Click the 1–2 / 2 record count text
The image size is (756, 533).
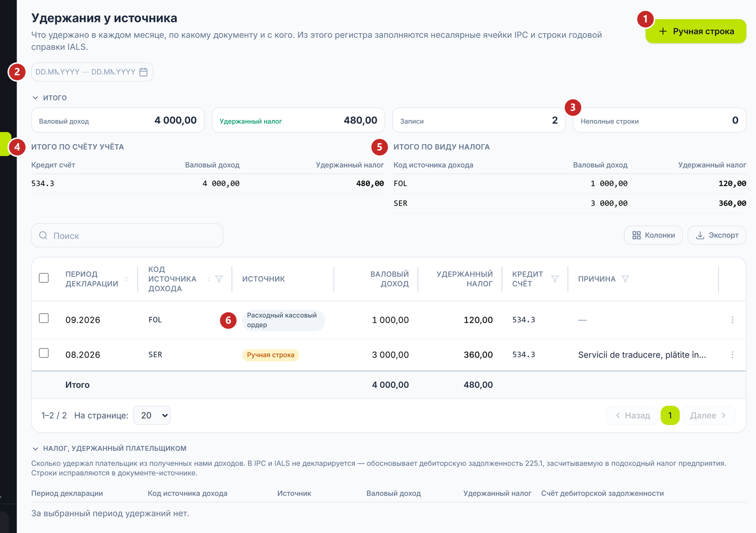54,416
